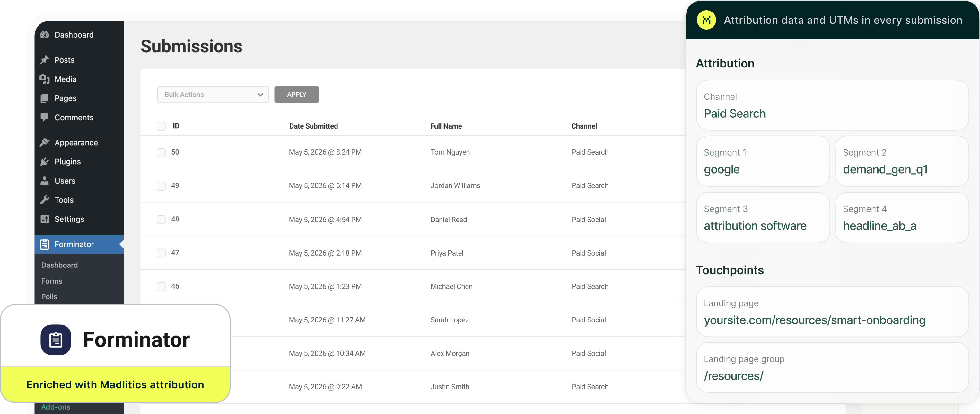Click the Dashboard gauge icon in sidebar
This screenshot has width=980, height=414.
pyautogui.click(x=45, y=35)
